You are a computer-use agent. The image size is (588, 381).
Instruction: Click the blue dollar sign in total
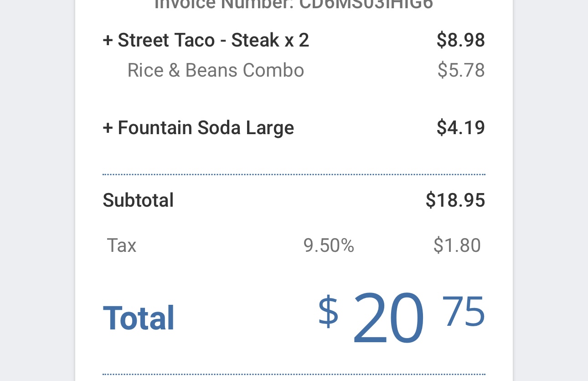(x=328, y=312)
